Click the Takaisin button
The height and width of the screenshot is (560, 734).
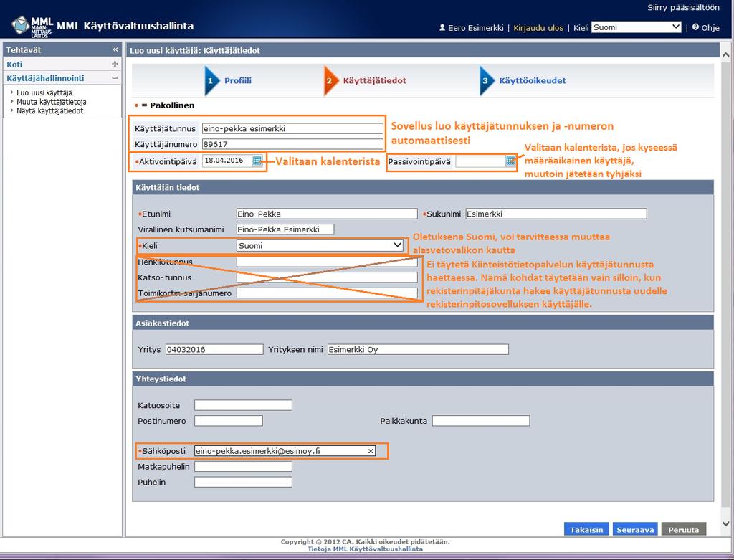[x=586, y=530]
